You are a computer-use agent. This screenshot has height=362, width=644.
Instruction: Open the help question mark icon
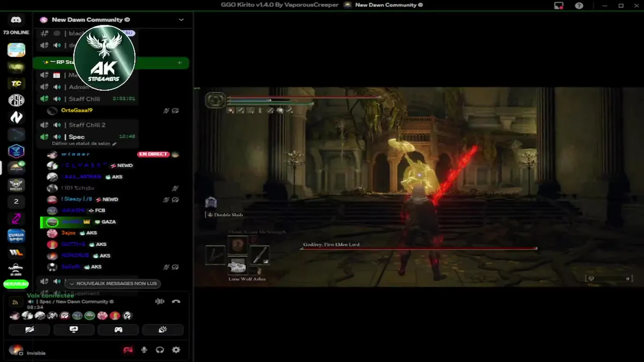click(x=579, y=6)
